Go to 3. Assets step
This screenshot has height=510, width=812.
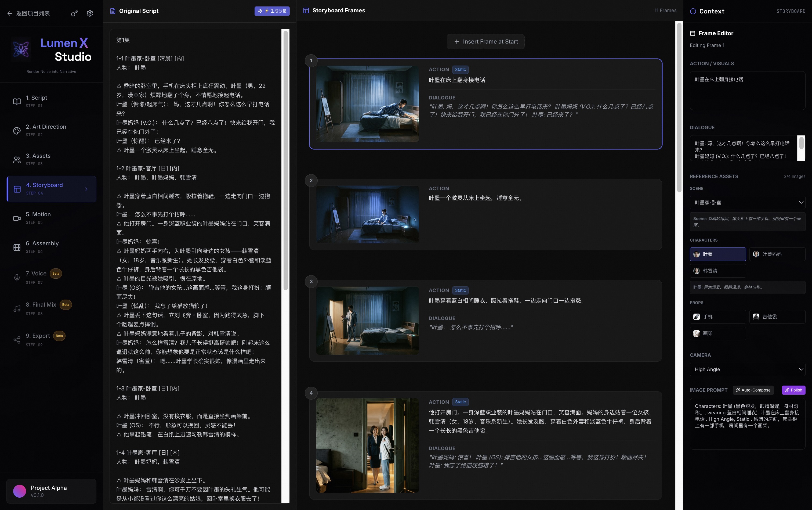(51, 160)
